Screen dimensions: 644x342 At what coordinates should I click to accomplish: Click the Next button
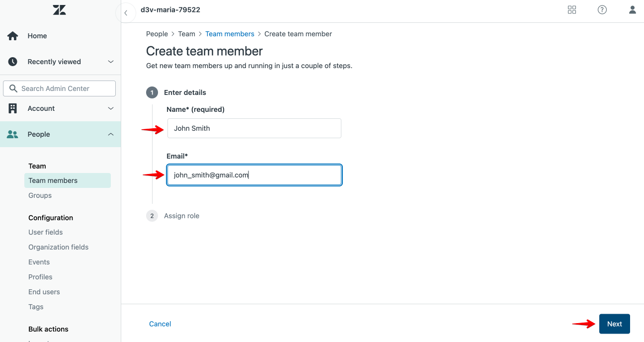pyautogui.click(x=614, y=324)
